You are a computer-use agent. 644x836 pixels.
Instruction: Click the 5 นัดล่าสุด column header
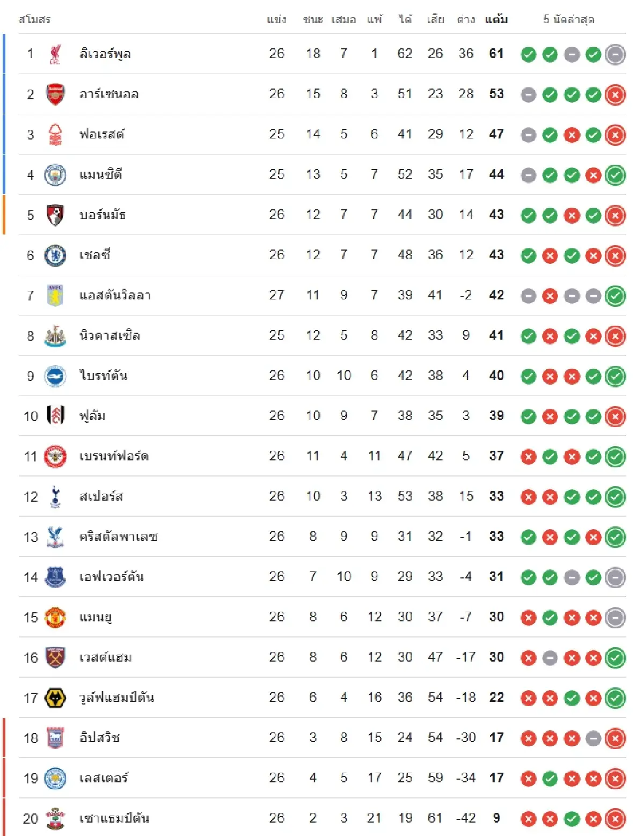coord(568,20)
